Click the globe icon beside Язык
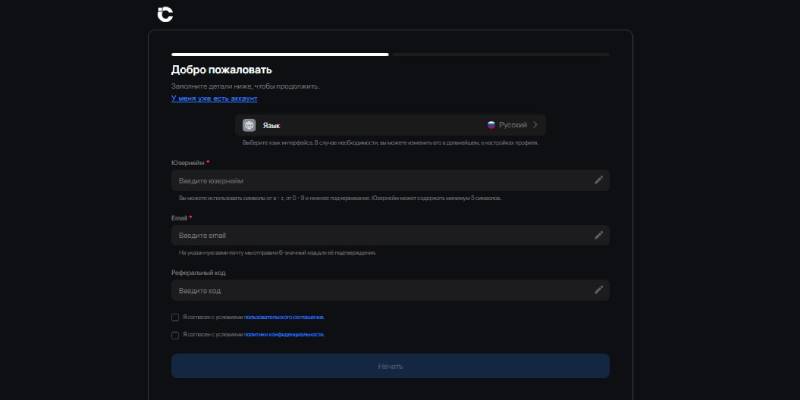This screenshot has height=400, width=800. 249,125
